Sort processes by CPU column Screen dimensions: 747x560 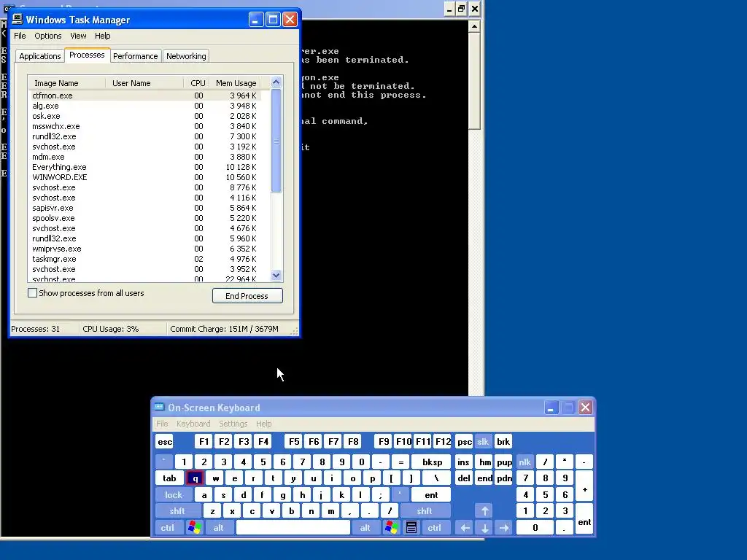point(196,83)
